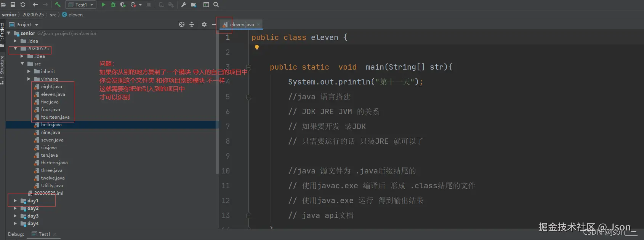Click senior in breadcrumb bar

9,14
